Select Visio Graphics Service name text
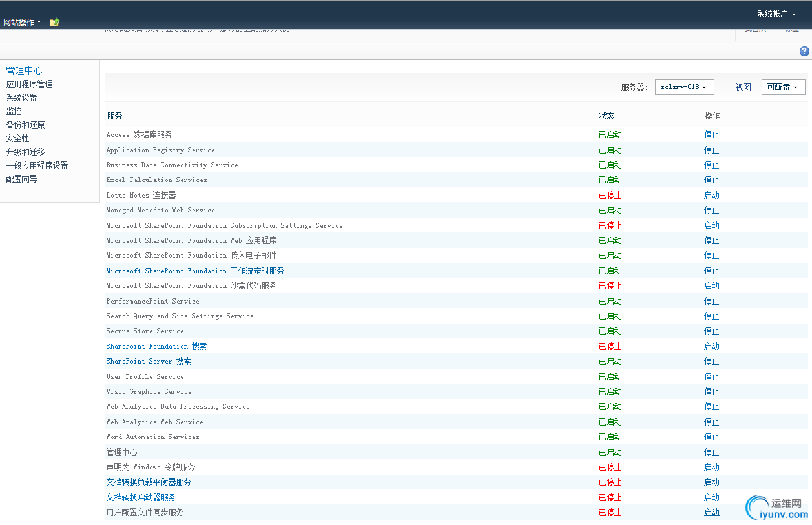The height and width of the screenshot is (525, 812). pos(149,391)
